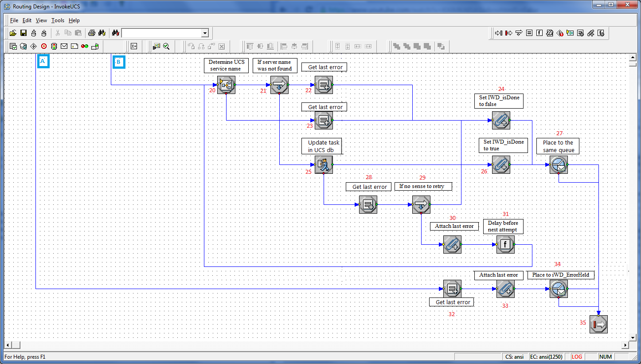
Task: Click the envelope toolbar icon
Action: coord(64,46)
